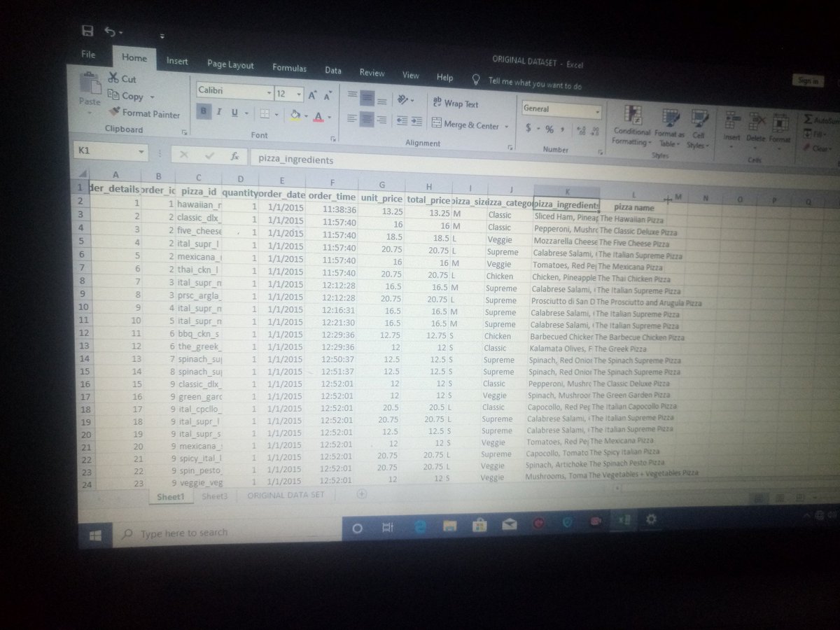This screenshot has height=630, width=840.
Task: Click the Orientation text-angle icon
Action: (x=403, y=100)
